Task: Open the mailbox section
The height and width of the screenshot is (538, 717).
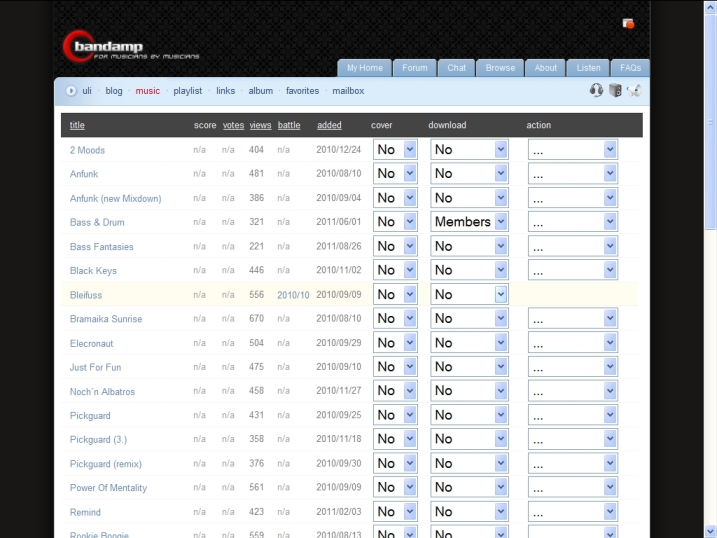Action: tap(348, 91)
